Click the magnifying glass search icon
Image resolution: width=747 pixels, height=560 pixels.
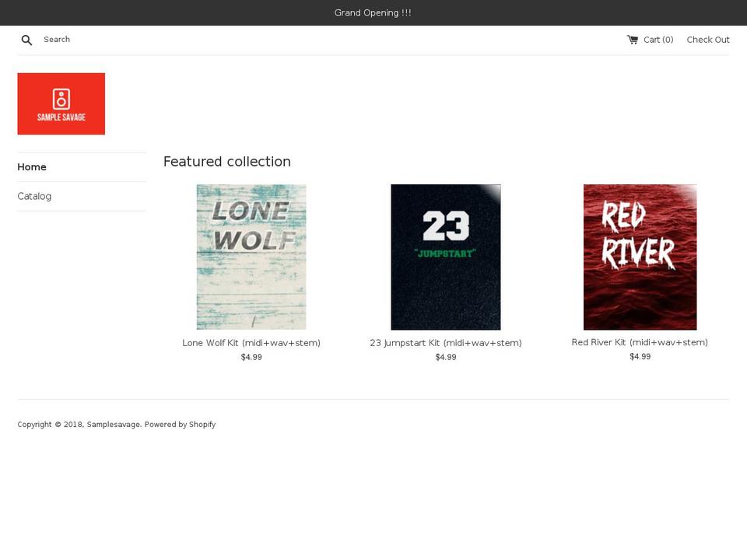click(x=26, y=40)
